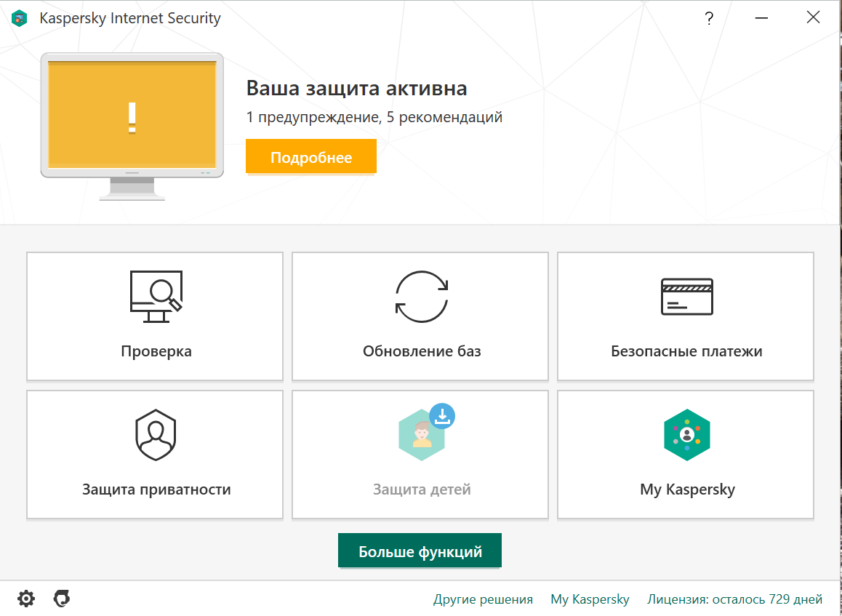This screenshot has width=842, height=616.
Task: Open the Другие решения link
Action: (x=483, y=599)
